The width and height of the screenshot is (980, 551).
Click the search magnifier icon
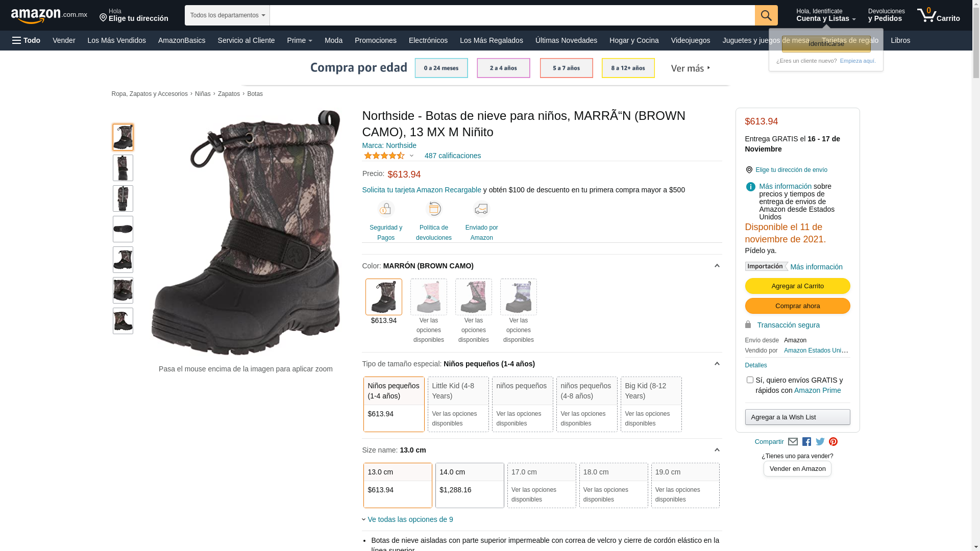coord(766,15)
